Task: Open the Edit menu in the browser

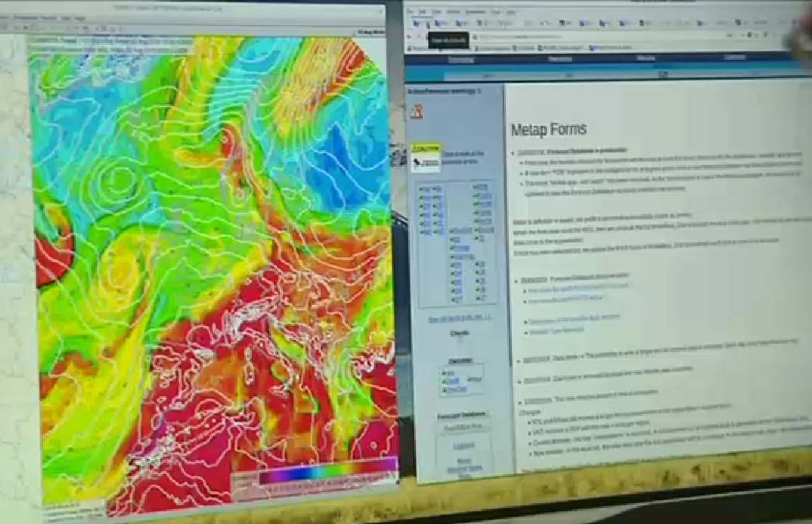Action: click(422, 11)
